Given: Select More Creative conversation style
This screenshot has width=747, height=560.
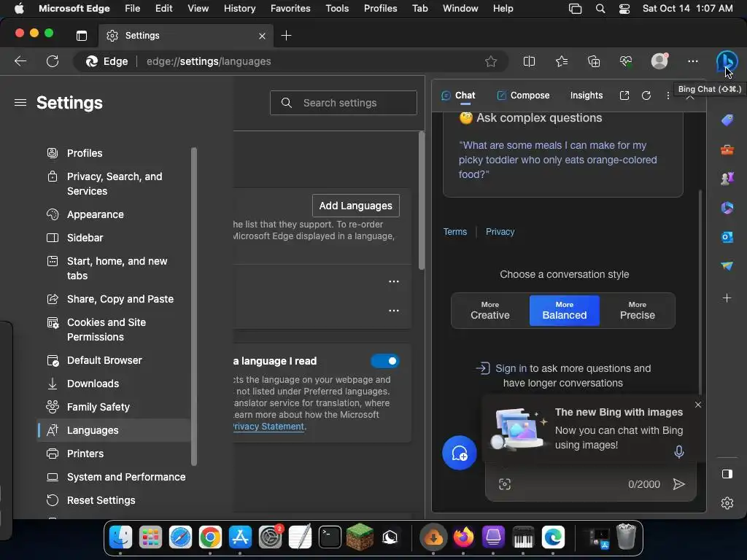Looking at the screenshot, I should pyautogui.click(x=490, y=311).
